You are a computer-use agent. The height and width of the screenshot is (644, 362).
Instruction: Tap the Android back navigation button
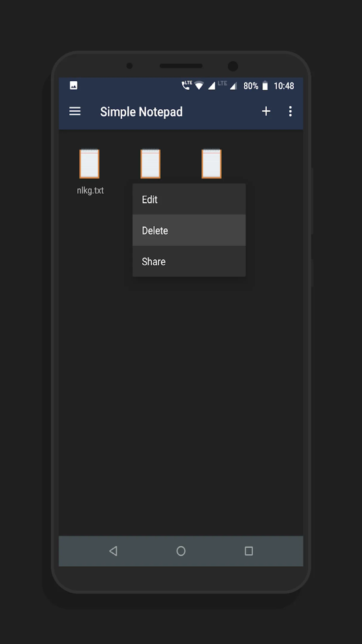[x=113, y=551]
